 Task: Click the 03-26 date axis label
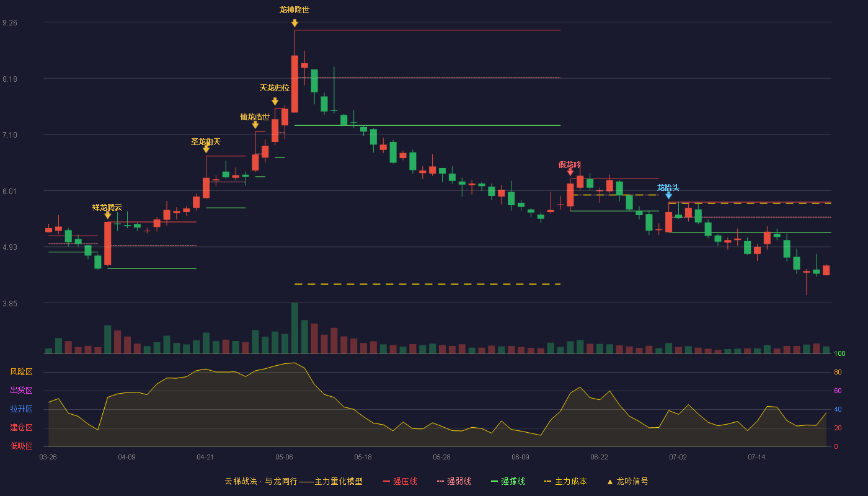pyautogui.click(x=48, y=457)
